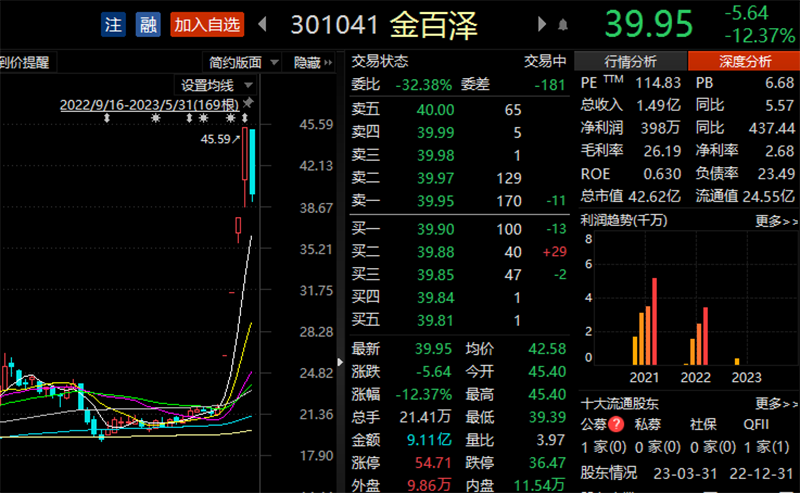Click the 内盘 value 11.54万
800x493 pixels.
(x=539, y=485)
